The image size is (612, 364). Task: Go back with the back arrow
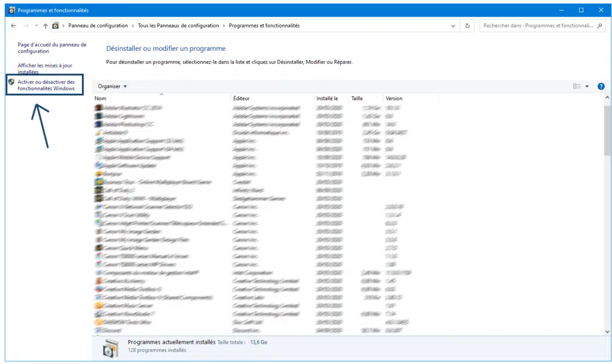coord(14,26)
